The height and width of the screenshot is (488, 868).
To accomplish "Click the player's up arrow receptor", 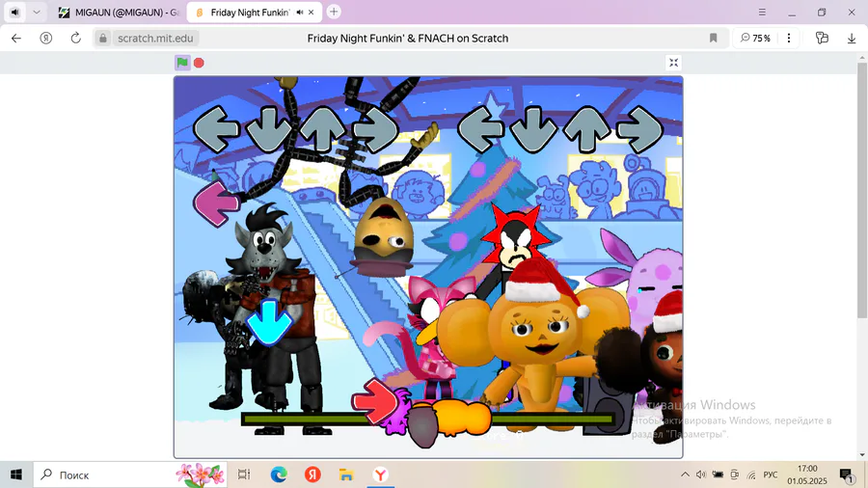I will pyautogui.click(x=586, y=130).
